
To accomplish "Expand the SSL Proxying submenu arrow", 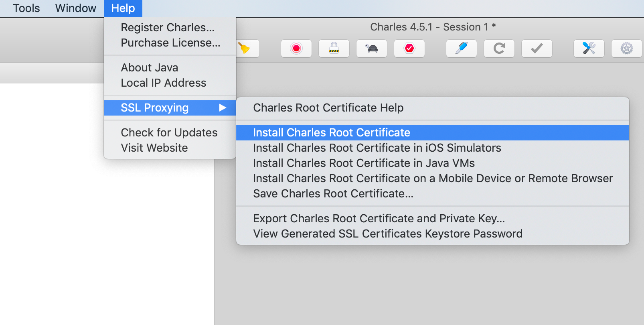I will (x=223, y=108).
